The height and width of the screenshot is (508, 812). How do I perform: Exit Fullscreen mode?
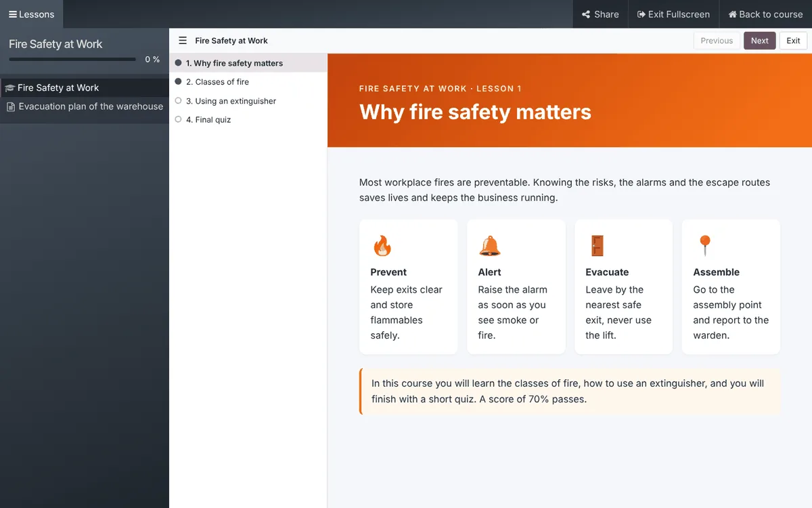[x=674, y=14]
